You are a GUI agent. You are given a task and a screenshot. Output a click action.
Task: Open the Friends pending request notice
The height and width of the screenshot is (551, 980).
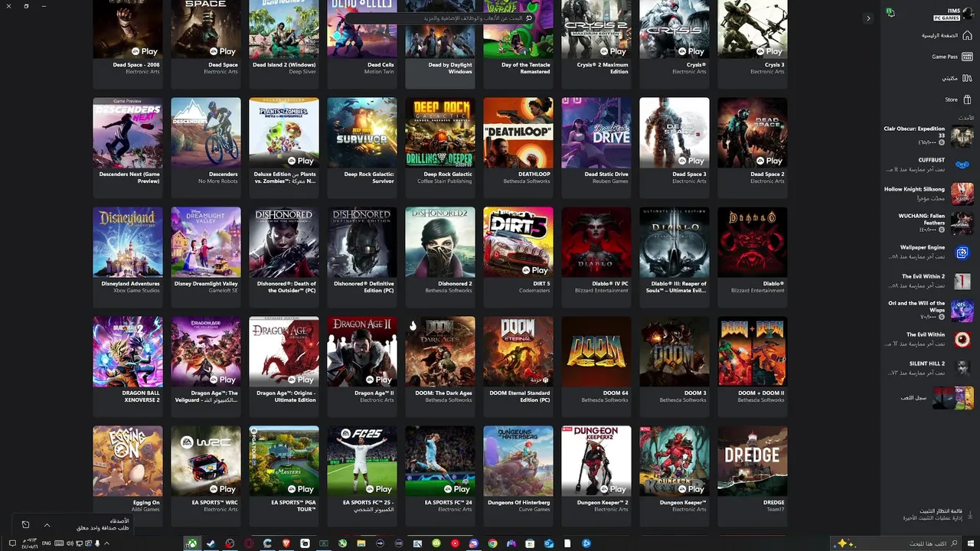tap(103, 527)
